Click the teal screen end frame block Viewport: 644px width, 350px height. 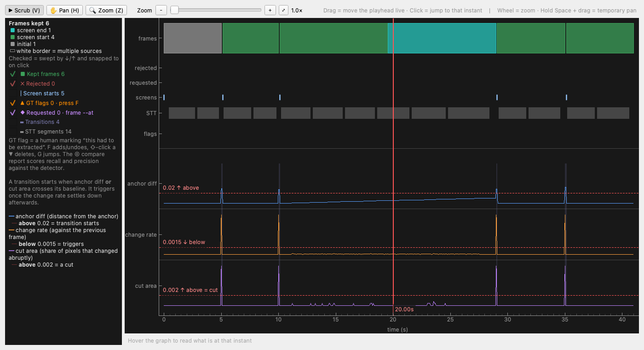pos(442,38)
